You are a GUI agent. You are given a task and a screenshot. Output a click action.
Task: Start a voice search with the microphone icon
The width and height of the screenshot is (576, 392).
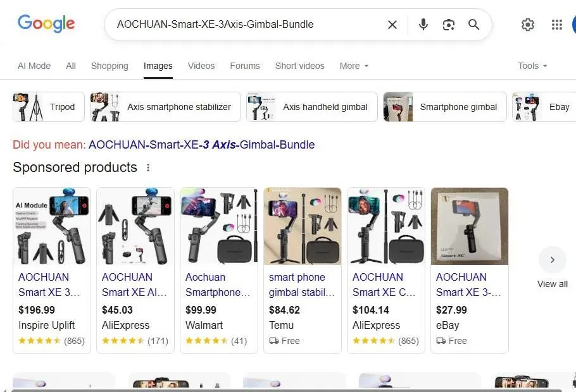coord(423,25)
